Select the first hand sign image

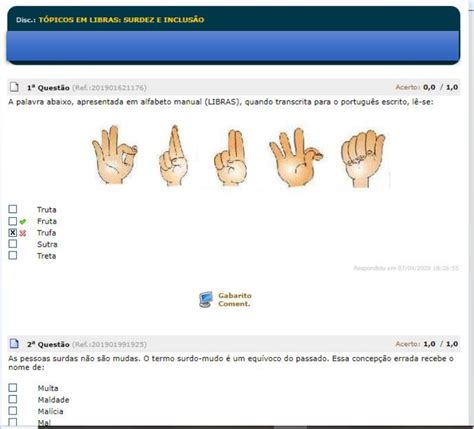[115, 155]
